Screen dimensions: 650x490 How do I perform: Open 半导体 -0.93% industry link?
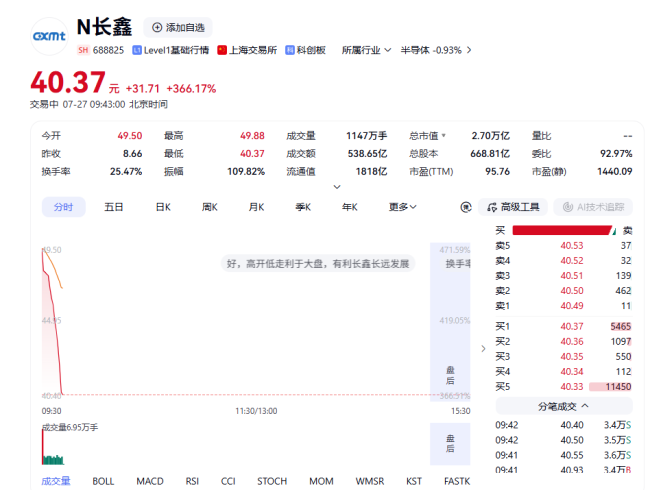(431, 50)
